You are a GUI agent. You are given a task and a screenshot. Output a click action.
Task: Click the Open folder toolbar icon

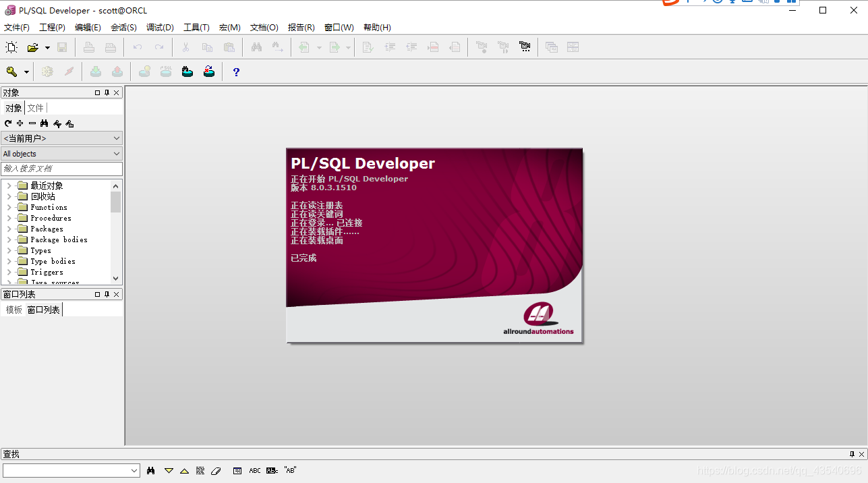tap(32, 47)
